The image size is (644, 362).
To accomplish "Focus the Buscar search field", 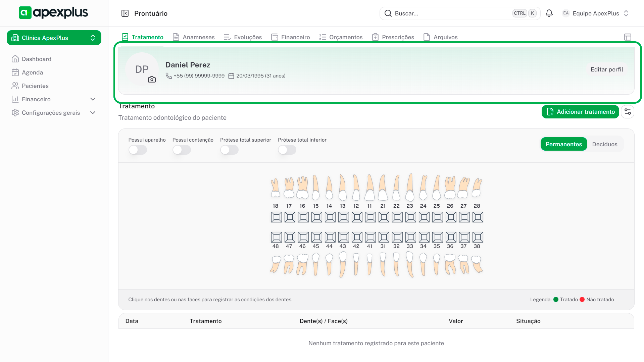I will (x=450, y=13).
